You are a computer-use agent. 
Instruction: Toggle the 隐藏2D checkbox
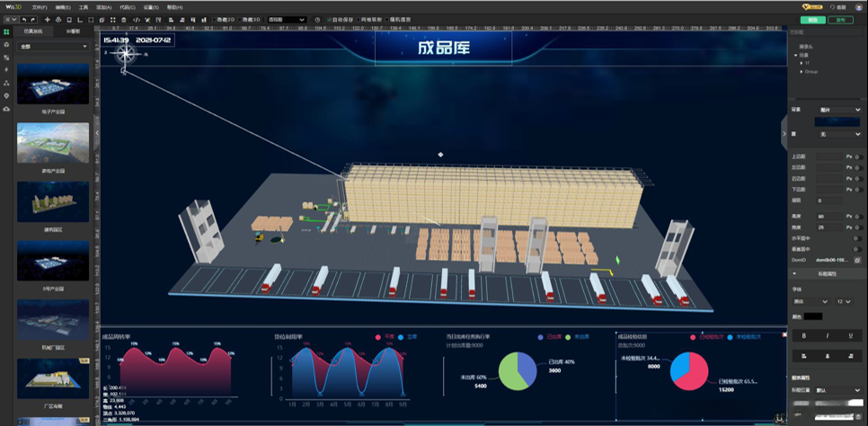tap(214, 20)
